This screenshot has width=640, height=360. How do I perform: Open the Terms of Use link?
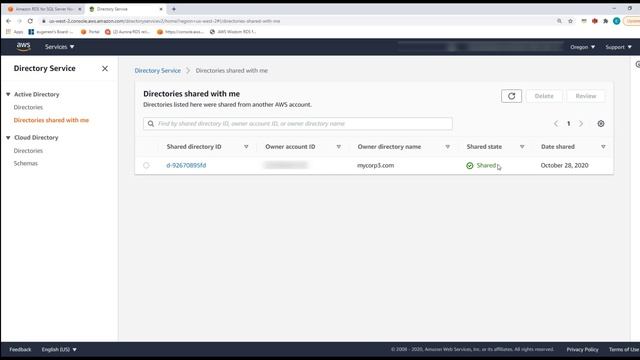coord(624,349)
